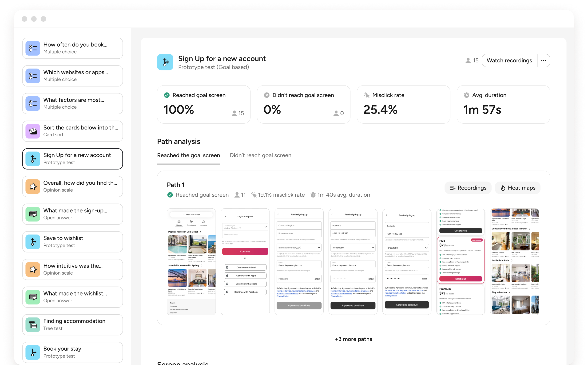Select 'Book your stay' sidebar item title
The height and width of the screenshot is (365, 588).
pyautogui.click(x=62, y=349)
